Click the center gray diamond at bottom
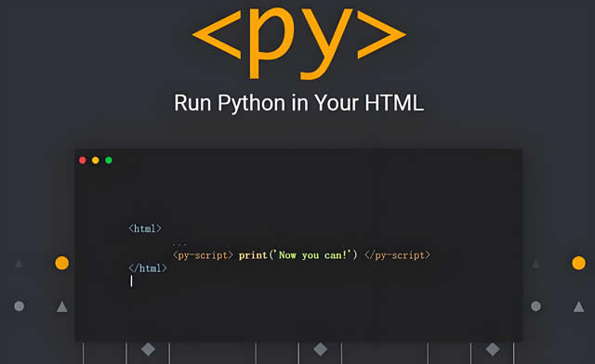 [x=320, y=349]
